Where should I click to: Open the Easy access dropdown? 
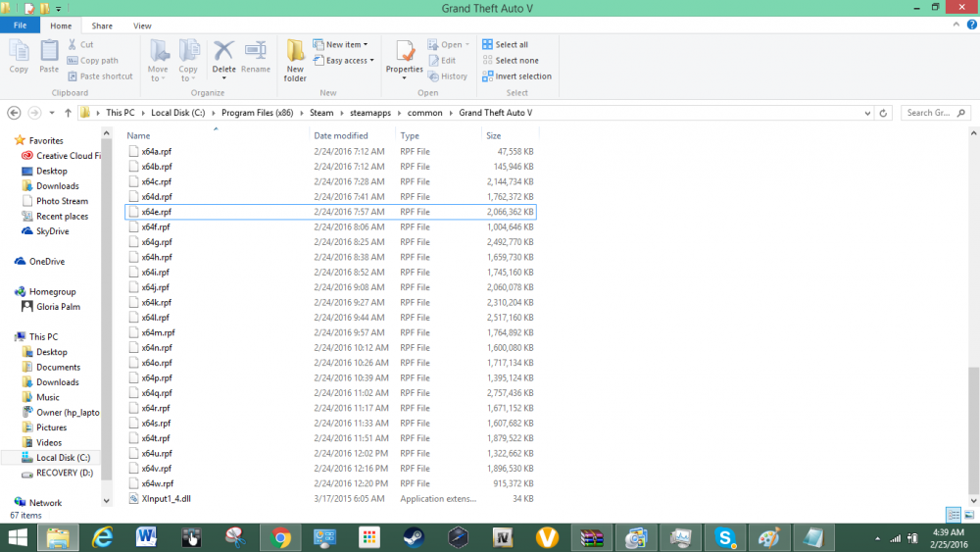coord(340,61)
